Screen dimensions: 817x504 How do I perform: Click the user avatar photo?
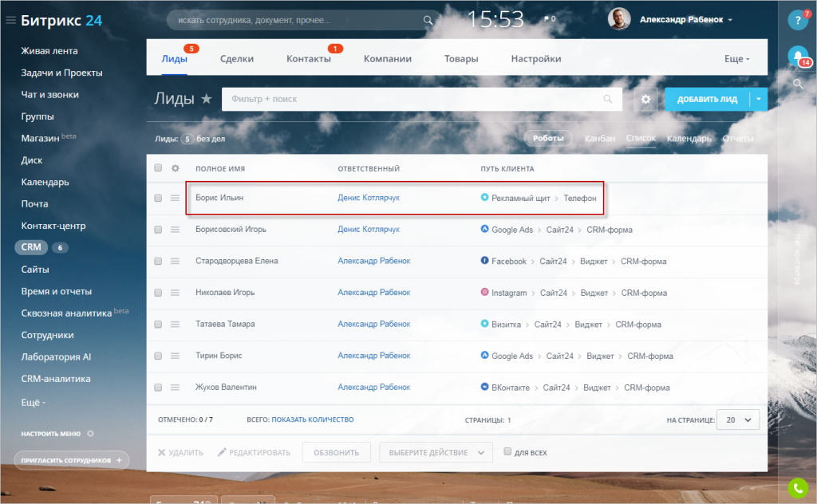tap(619, 19)
